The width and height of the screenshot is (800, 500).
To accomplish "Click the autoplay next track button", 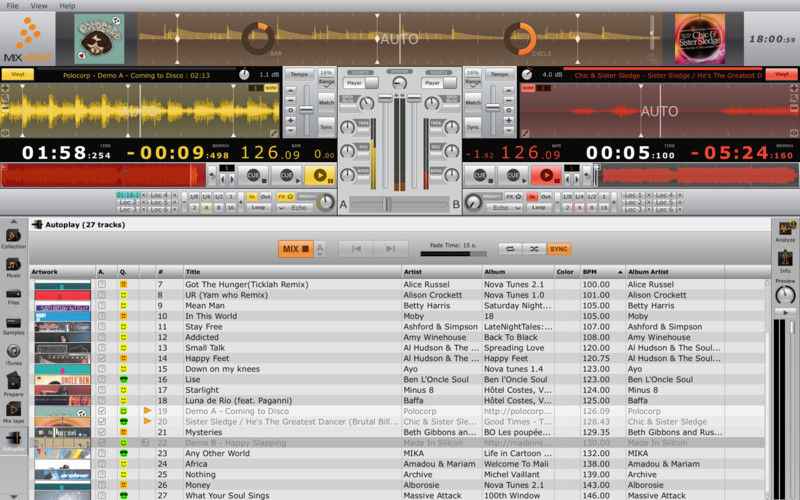I will (x=390, y=248).
